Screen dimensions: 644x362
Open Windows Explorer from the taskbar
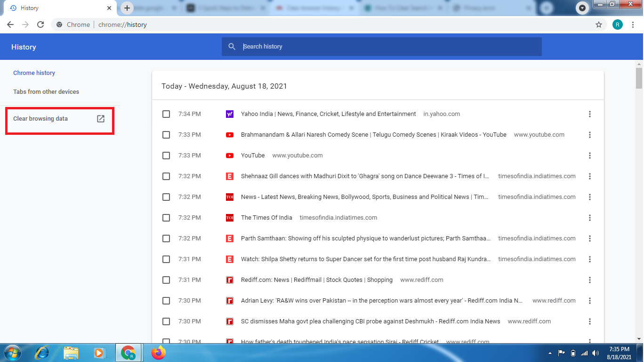pyautogui.click(x=71, y=353)
